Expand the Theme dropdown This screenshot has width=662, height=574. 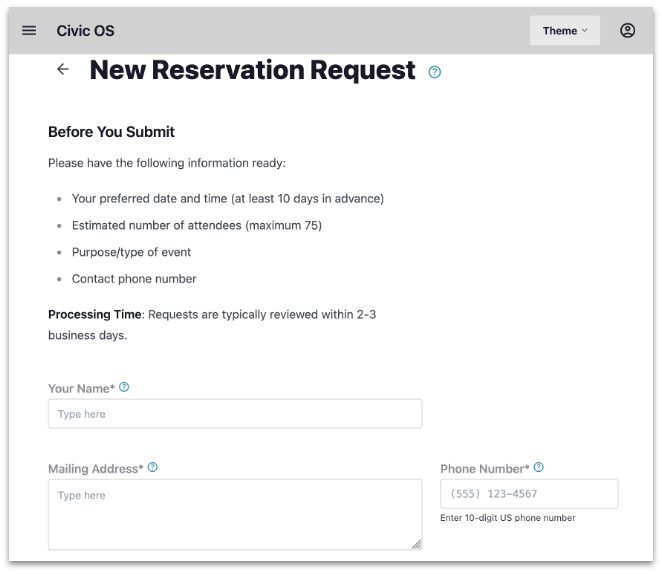(565, 31)
